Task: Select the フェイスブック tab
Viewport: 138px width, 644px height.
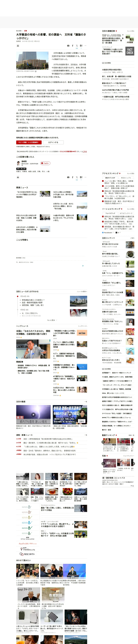Action: 110,213
